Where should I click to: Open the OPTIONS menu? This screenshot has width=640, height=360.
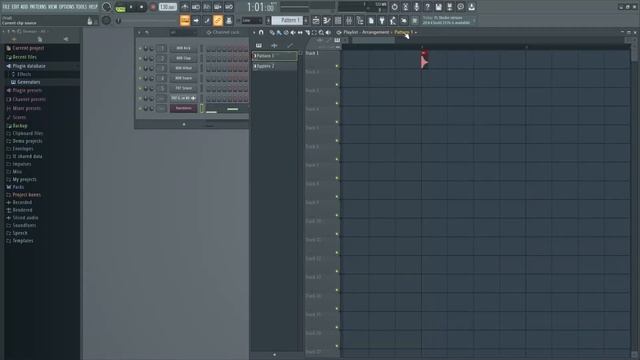pyautogui.click(x=67, y=7)
